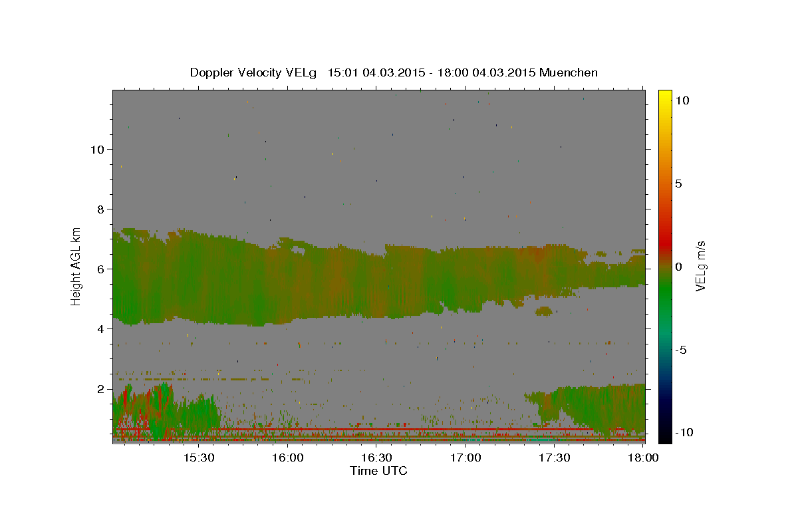Click the 18:00 time tick label
798x532 pixels.
tap(643, 458)
